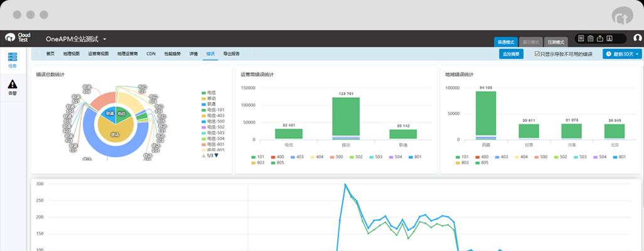
Task: Toggle 801 legend in 地域错误统计 chart
Action: (620, 157)
